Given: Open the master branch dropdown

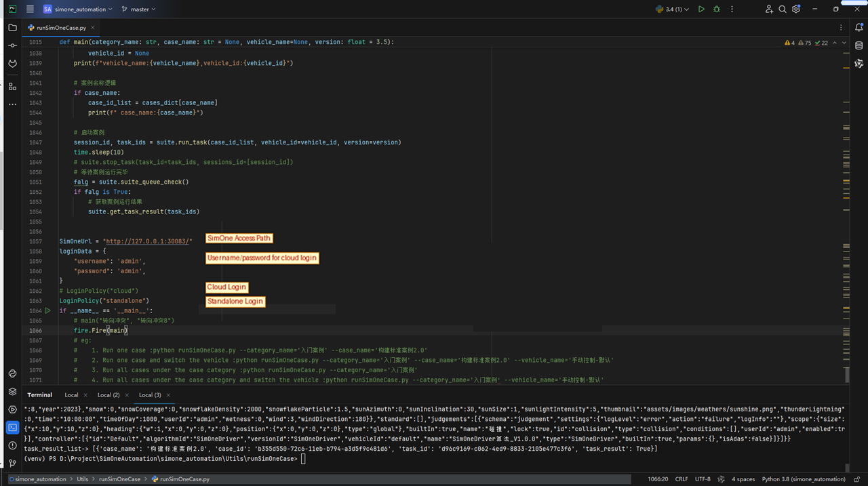Looking at the screenshot, I should (x=138, y=9).
